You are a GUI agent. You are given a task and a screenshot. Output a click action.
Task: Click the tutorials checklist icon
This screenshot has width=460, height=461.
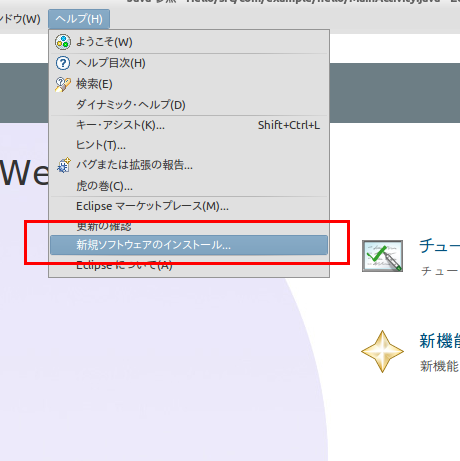(382, 256)
